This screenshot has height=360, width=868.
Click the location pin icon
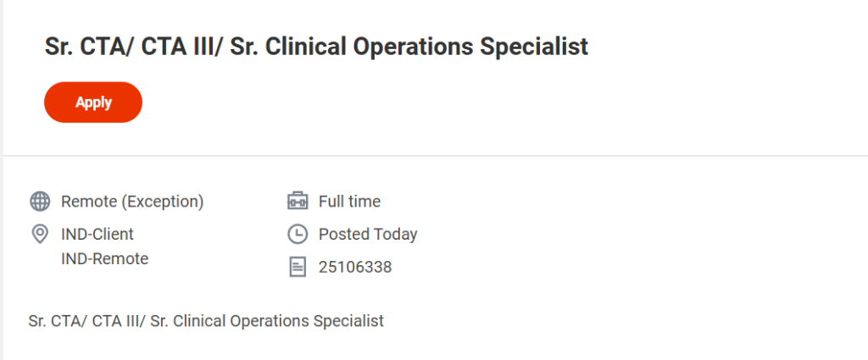[39, 235]
